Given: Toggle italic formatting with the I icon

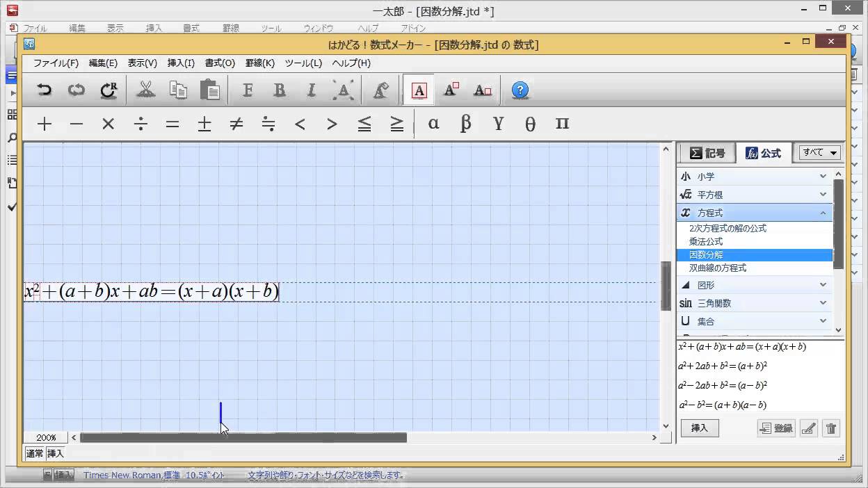Looking at the screenshot, I should pos(310,90).
